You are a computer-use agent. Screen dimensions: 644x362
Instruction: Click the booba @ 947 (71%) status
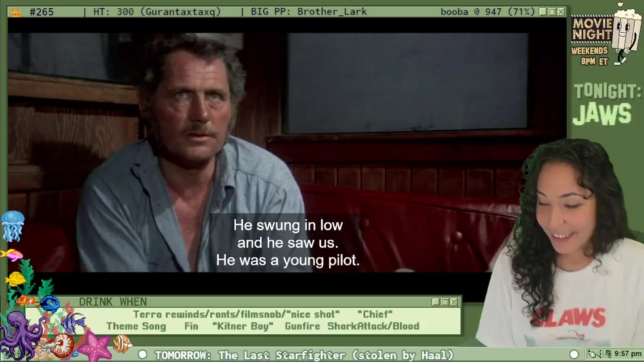pos(487,12)
